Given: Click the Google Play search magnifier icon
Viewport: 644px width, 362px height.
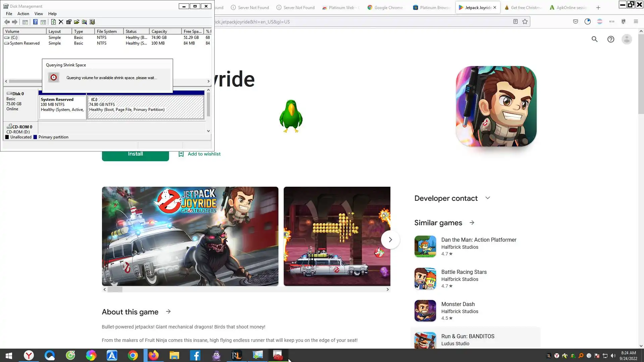Looking at the screenshot, I should pyautogui.click(x=594, y=39).
